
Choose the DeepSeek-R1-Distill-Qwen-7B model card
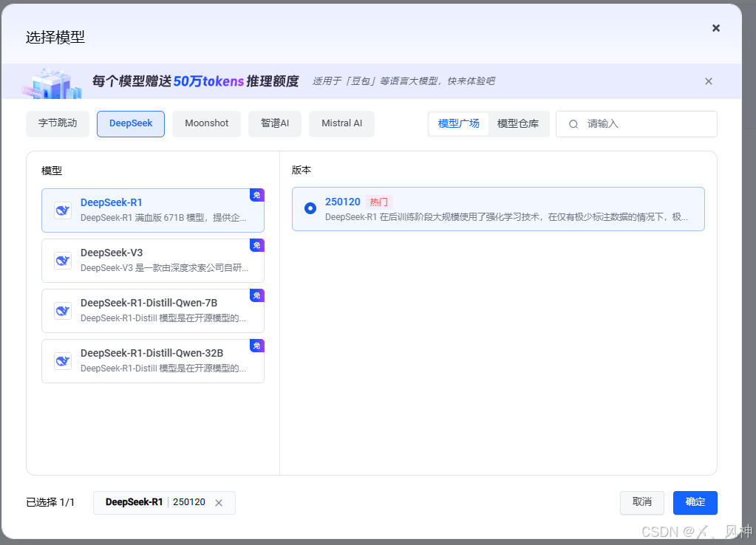click(153, 311)
